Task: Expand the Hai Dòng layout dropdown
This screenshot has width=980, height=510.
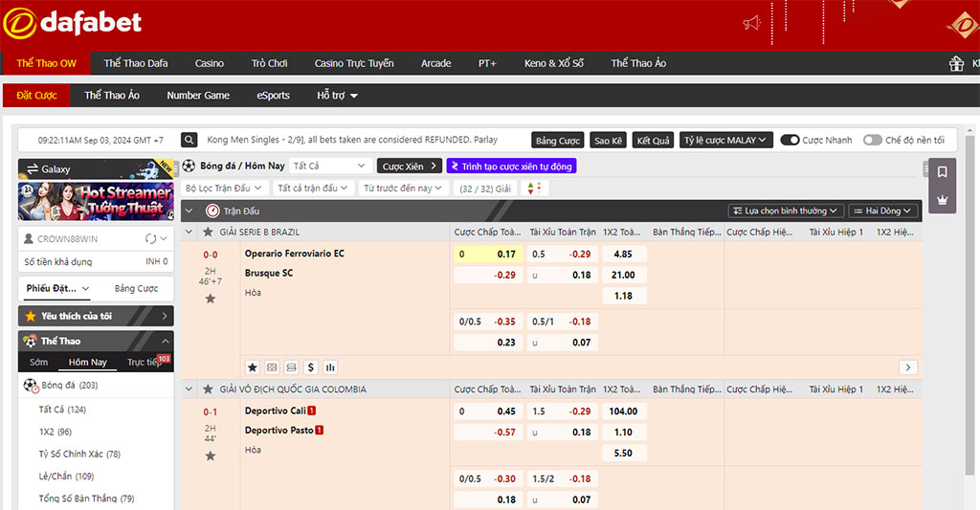Action: (x=882, y=211)
